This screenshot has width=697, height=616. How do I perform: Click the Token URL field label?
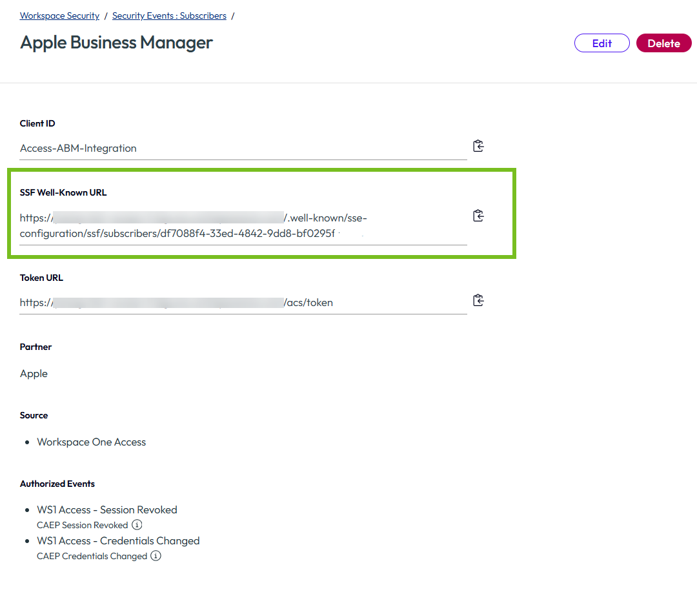(41, 278)
